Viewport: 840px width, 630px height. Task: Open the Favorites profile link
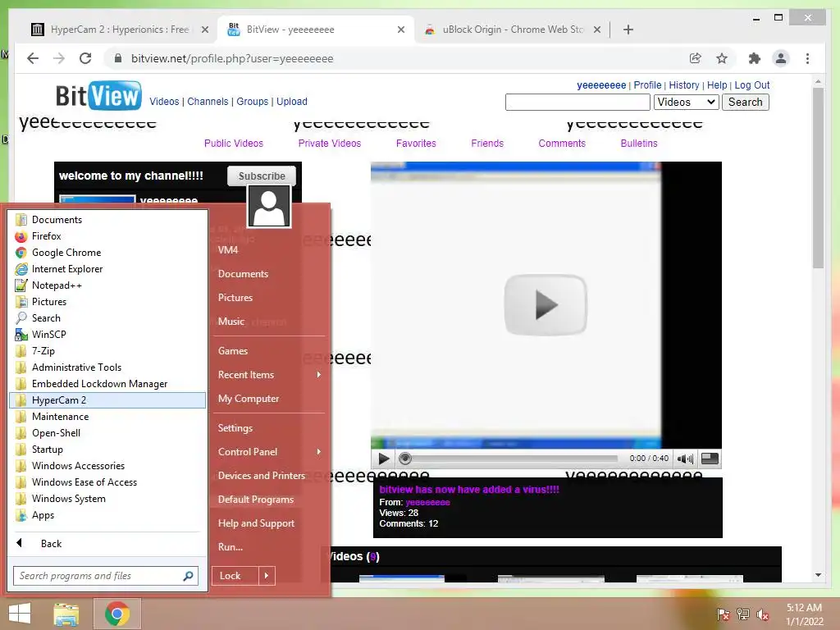pos(416,144)
